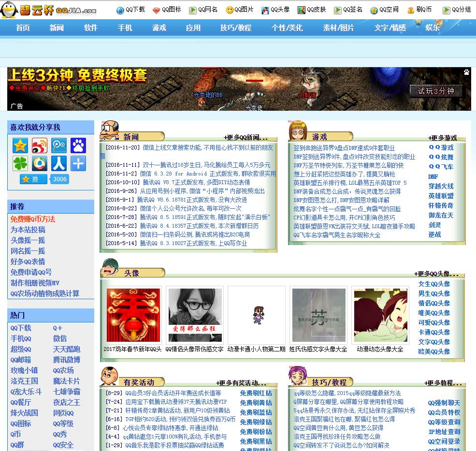
Task: Click the smiley QQ图片 icon
Action: (230, 10)
